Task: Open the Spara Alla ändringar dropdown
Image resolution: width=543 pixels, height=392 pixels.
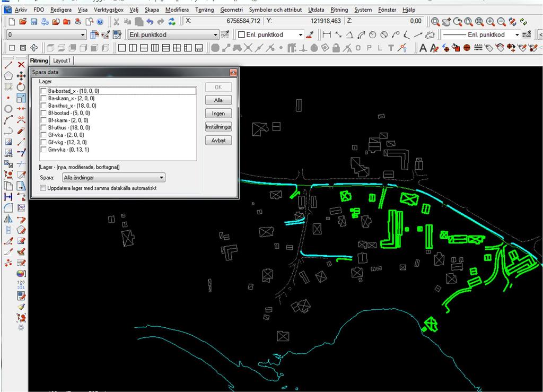Action: [113, 177]
